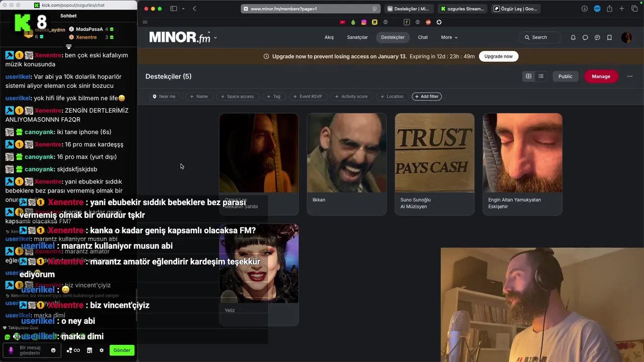Click the red Manage button
The image size is (644, 362).
[601, 76]
